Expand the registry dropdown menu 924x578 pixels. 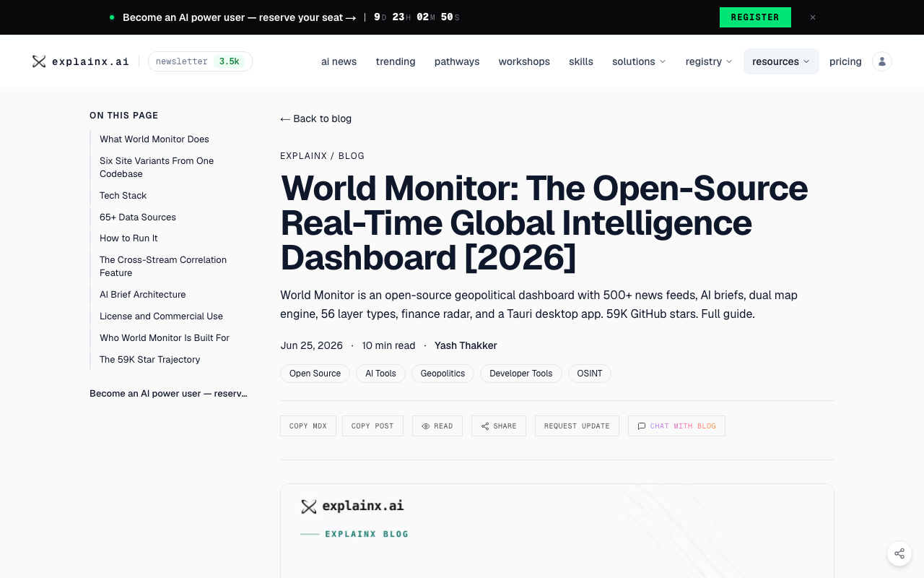tap(709, 61)
